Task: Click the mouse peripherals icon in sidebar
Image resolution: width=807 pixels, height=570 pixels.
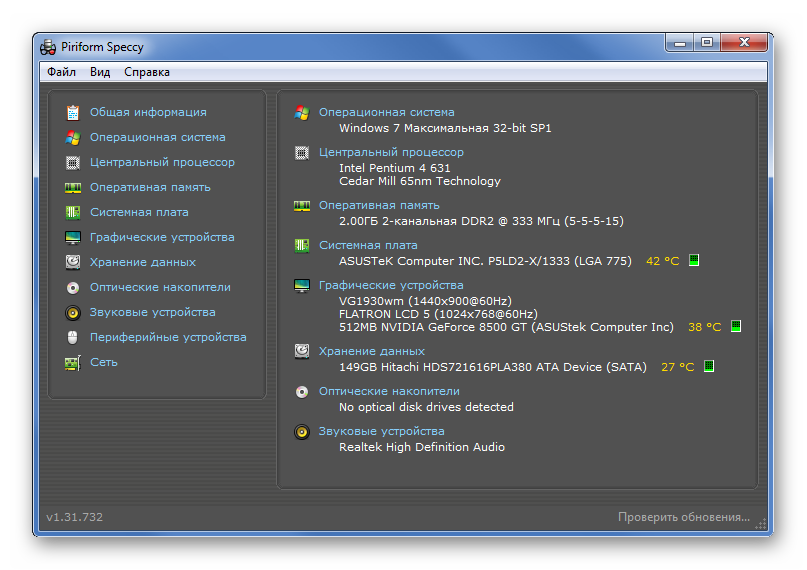Action: pos(73,337)
